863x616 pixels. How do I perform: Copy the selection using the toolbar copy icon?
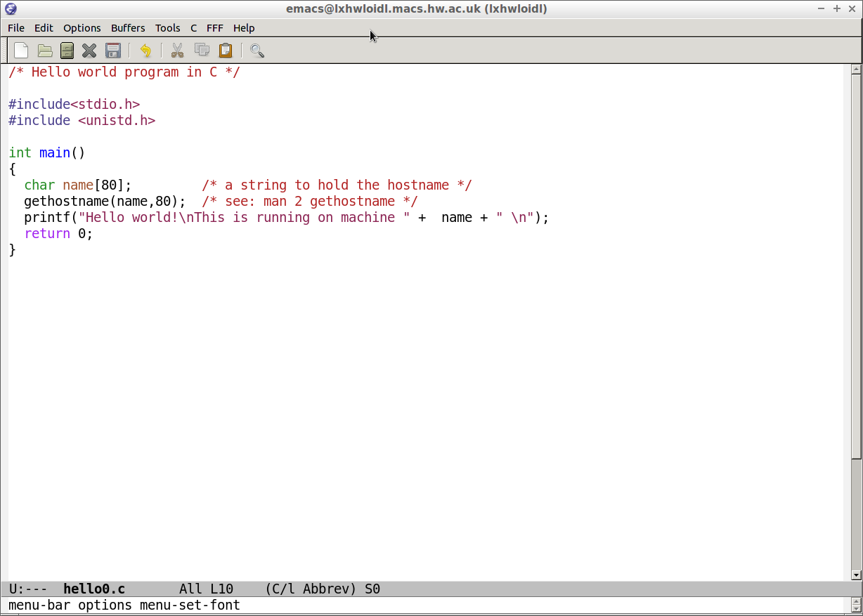click(202, 51)
